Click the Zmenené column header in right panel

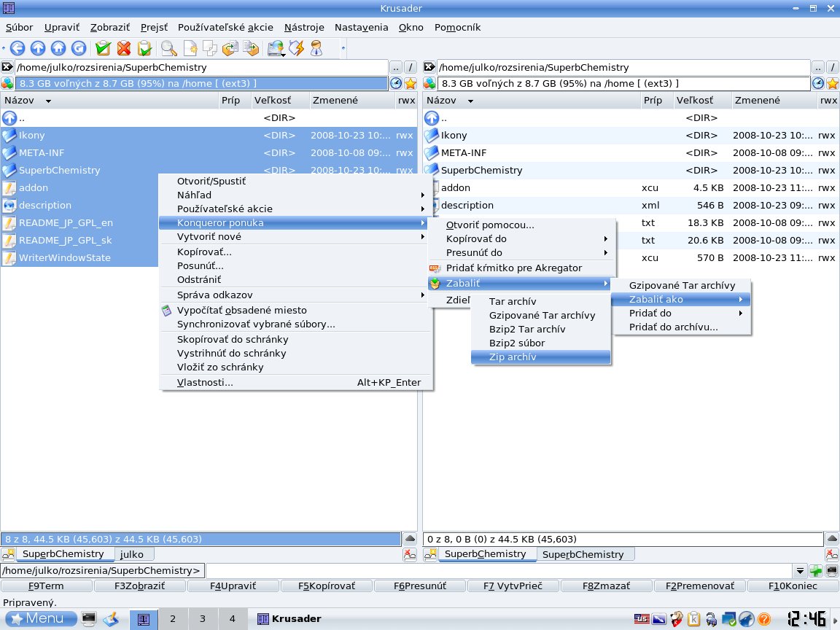[x=774, y=100]
